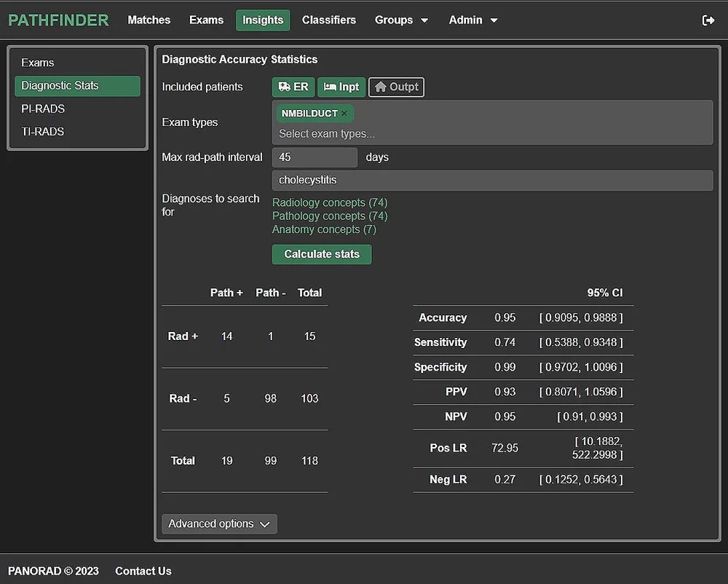Open Anatomy concepts (7) link
Screen dimensions: 728x584
coord(324,229)
